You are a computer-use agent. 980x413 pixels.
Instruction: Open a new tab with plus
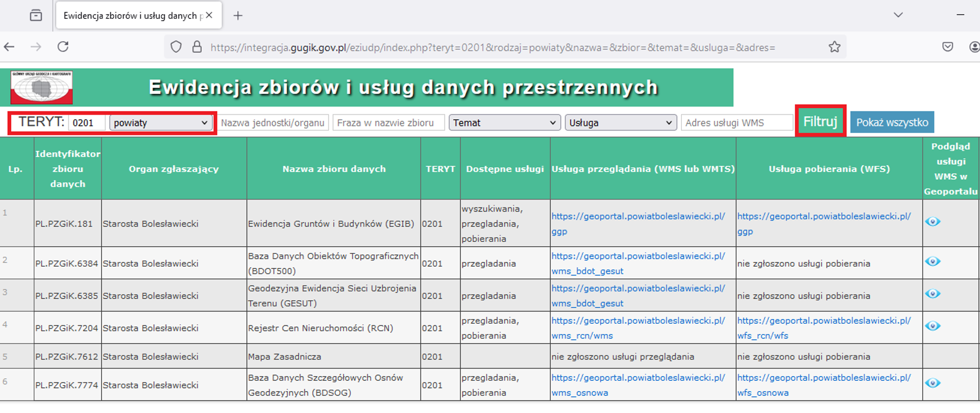pyautogui.click(x=238, y=15)
